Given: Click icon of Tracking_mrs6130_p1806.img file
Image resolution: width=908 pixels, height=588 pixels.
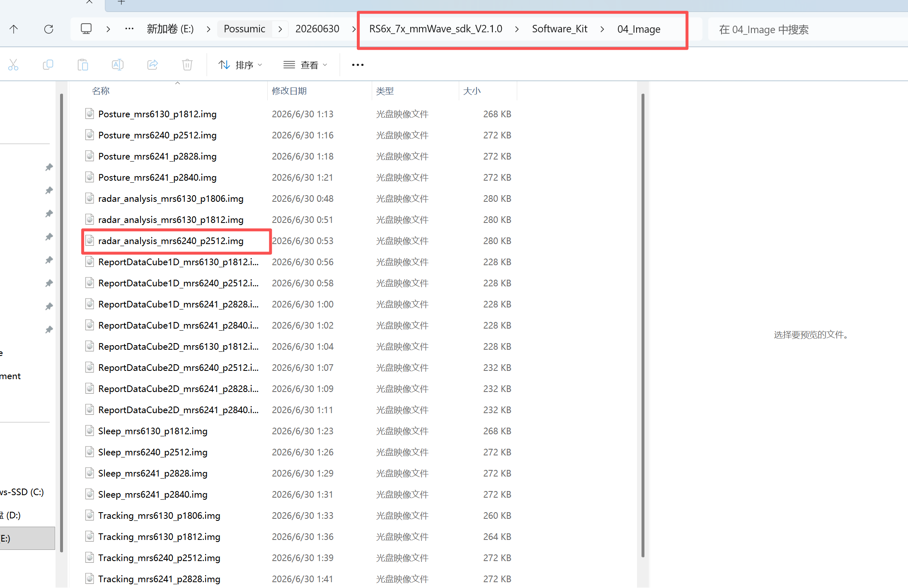Looking at the screenshot, I should (90, 515).
